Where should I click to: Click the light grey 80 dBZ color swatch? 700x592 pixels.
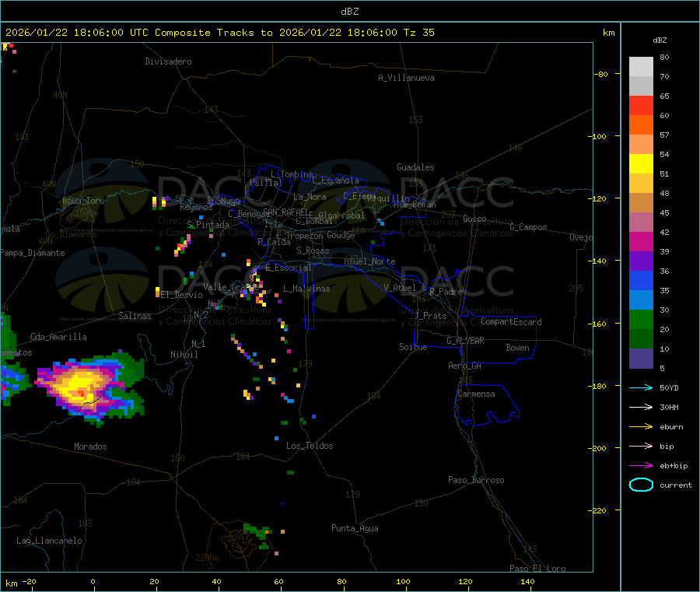coord(641,67)
